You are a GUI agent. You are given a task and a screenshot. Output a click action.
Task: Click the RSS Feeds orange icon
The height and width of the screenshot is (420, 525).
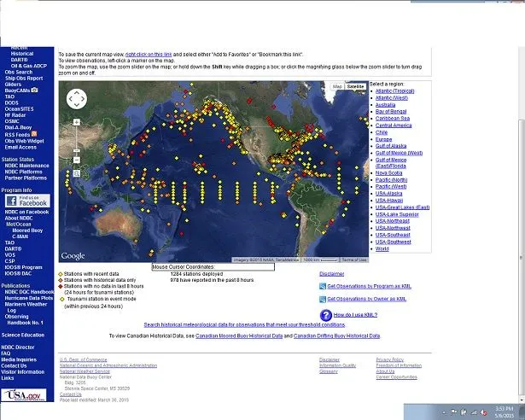coord(32,134)
